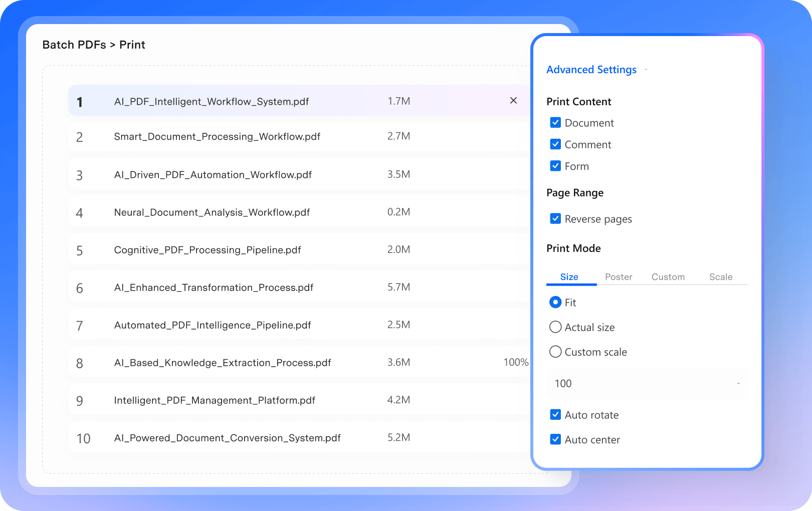
Task: Click the 3.6M file size value
Action: [x=398, y=362]
